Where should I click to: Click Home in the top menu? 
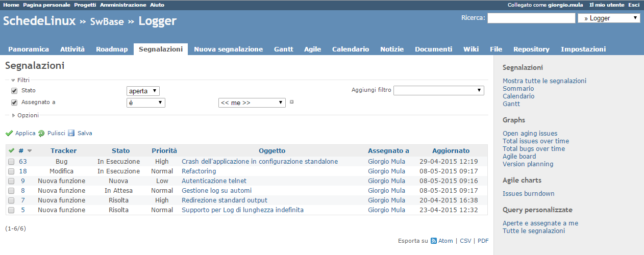11,5
